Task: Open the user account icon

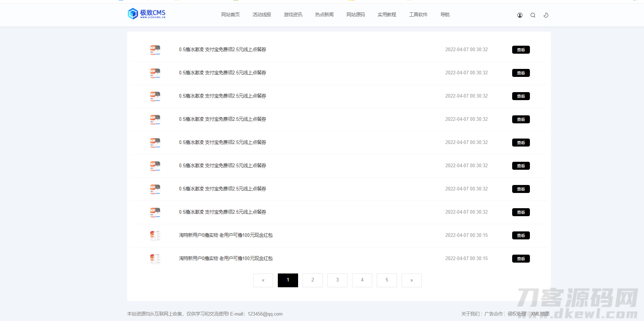Action: (520, 15)
